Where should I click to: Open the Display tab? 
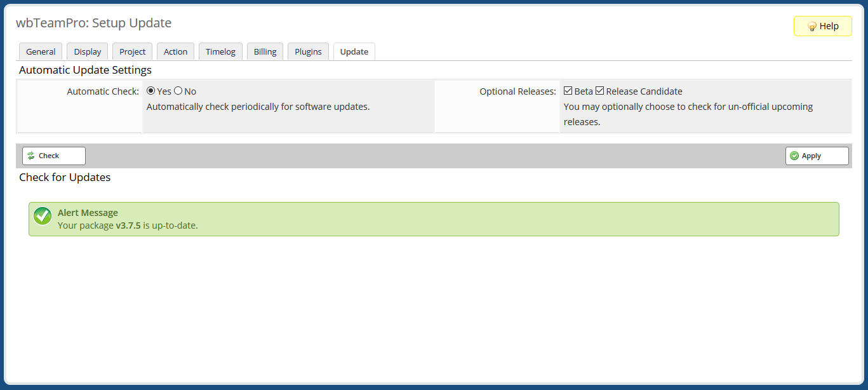pyautogui.click(x=87, y=51)
